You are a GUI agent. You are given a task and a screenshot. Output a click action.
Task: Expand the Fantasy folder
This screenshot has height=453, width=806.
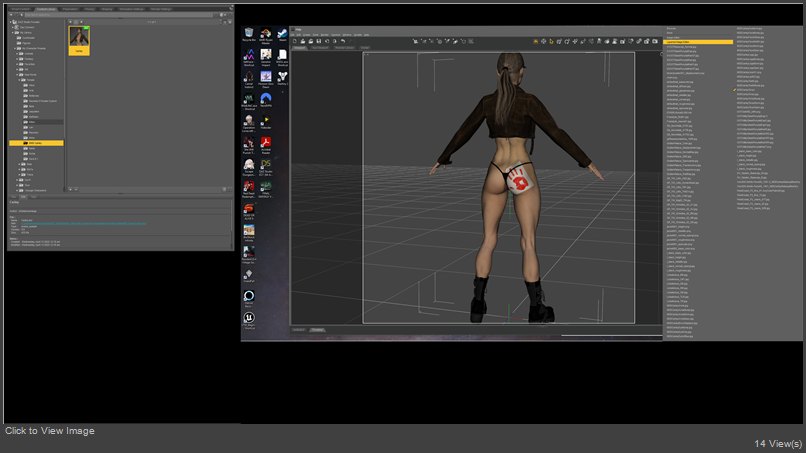point(16,59)
